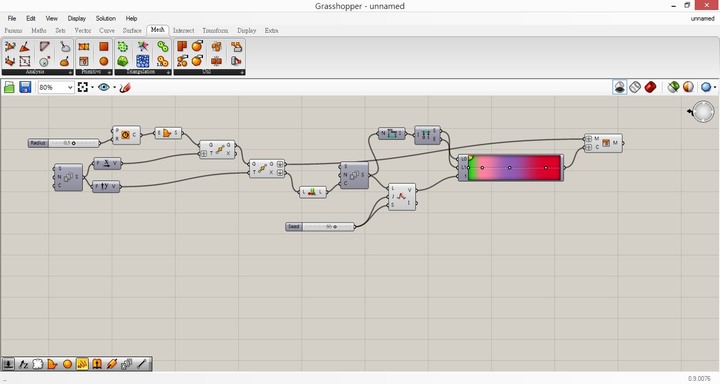The height and width of the screenshot is (384, 720).
Task: Open the File menu
Action: (12, 18)
